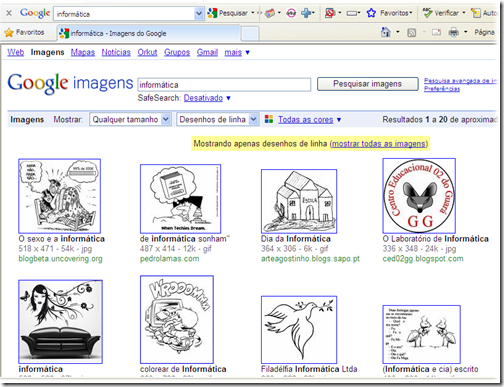Open the Favoritos star in the IE bar
The image size is (504, 387).
coord(24,32)
